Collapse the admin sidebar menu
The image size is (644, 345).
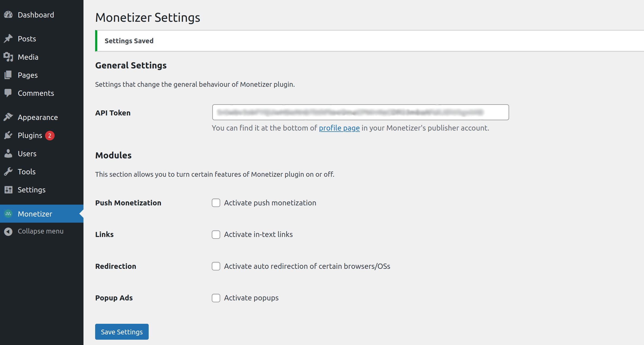click(x=40, y=231)
